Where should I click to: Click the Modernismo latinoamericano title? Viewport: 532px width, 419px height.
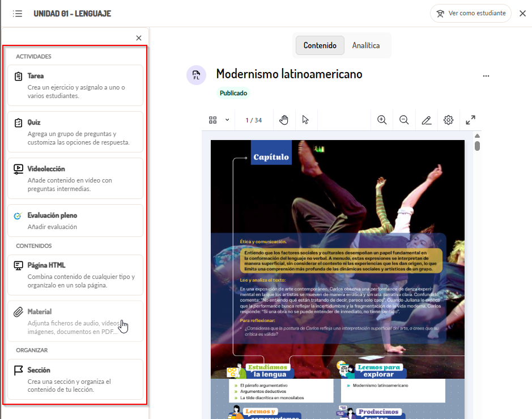coord(289,74)
